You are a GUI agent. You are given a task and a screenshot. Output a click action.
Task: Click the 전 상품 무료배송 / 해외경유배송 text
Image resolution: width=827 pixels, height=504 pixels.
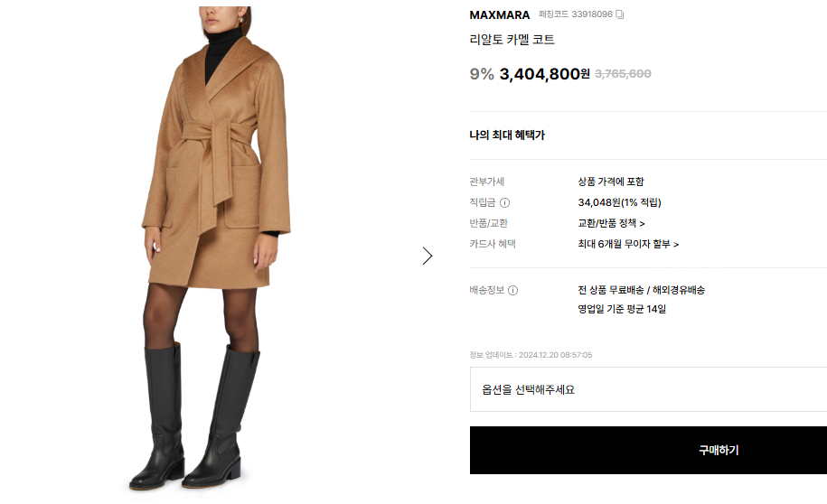coord(642,290)
